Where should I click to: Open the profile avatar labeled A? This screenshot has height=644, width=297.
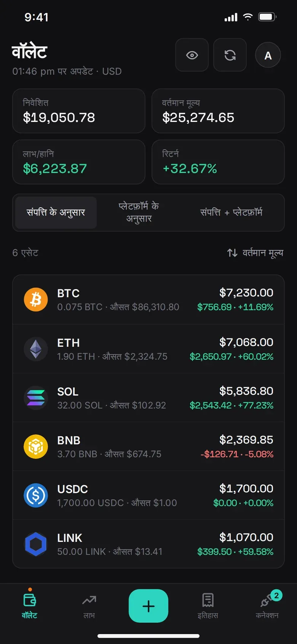(x=268, y=55)
